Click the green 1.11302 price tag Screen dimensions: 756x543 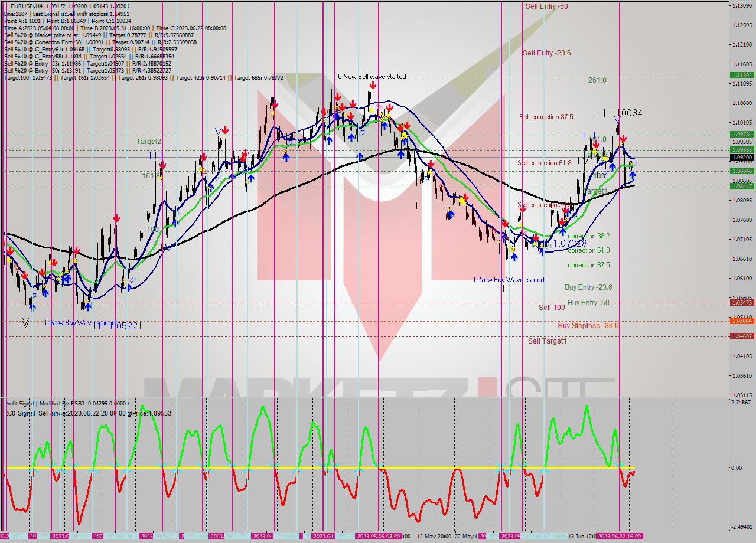pyautogui.click(x=742, y=76)
